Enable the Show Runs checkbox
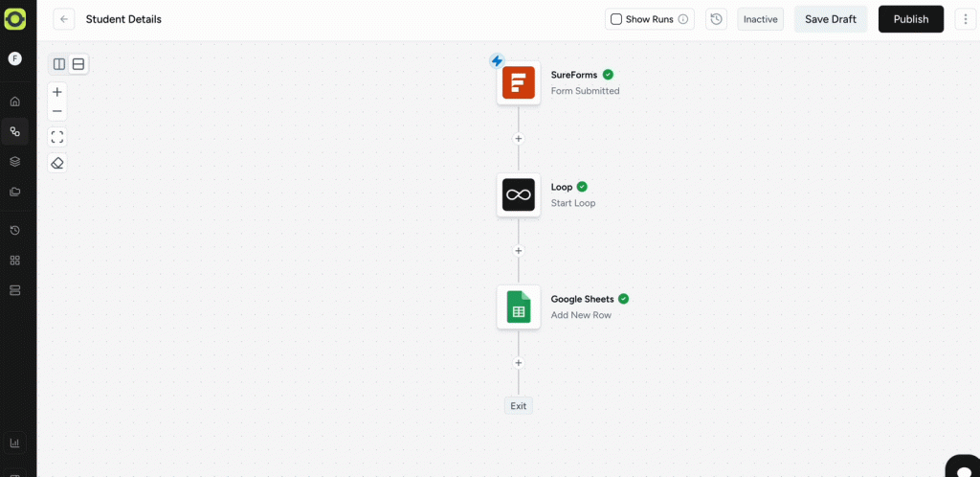 click(616, 19)
